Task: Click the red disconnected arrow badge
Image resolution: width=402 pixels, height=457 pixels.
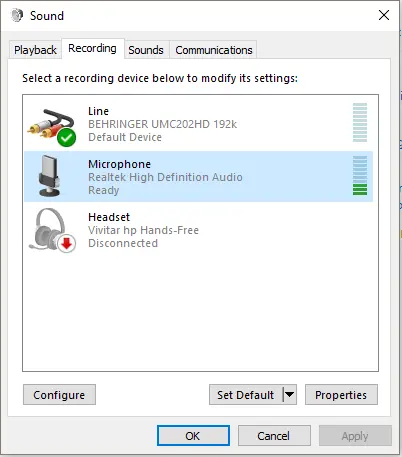Action: 67,243
